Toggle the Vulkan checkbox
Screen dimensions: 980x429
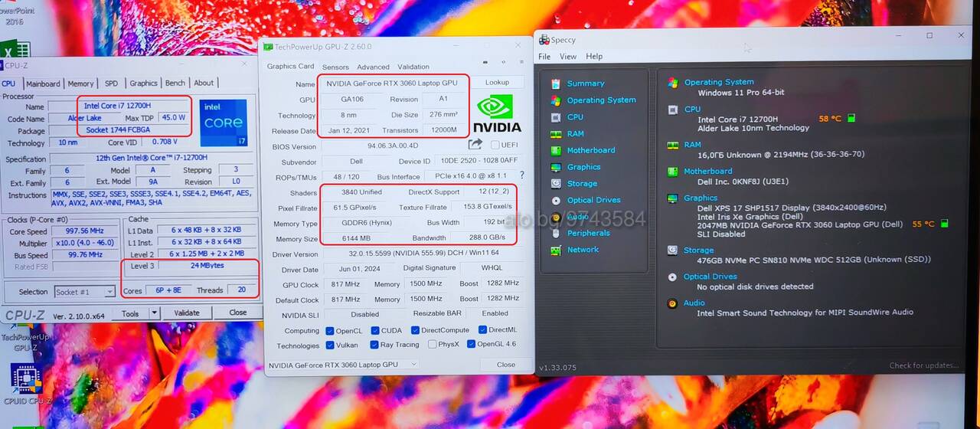point(329,345)
